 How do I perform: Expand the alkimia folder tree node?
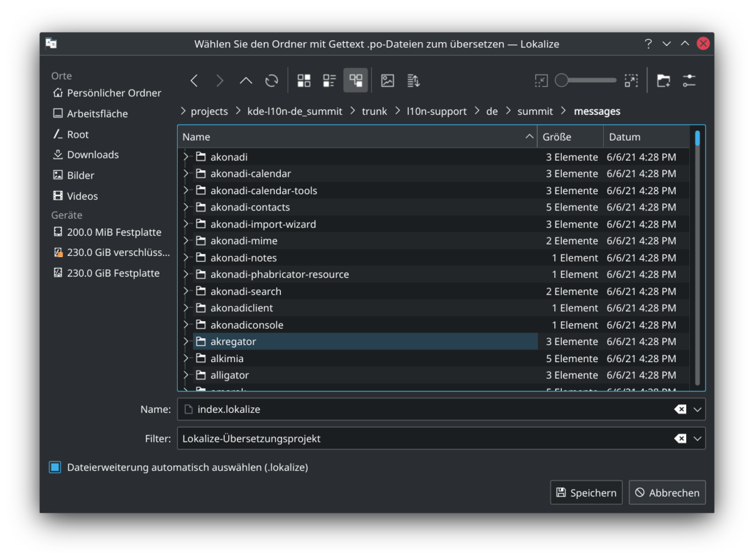coord(186,358)
